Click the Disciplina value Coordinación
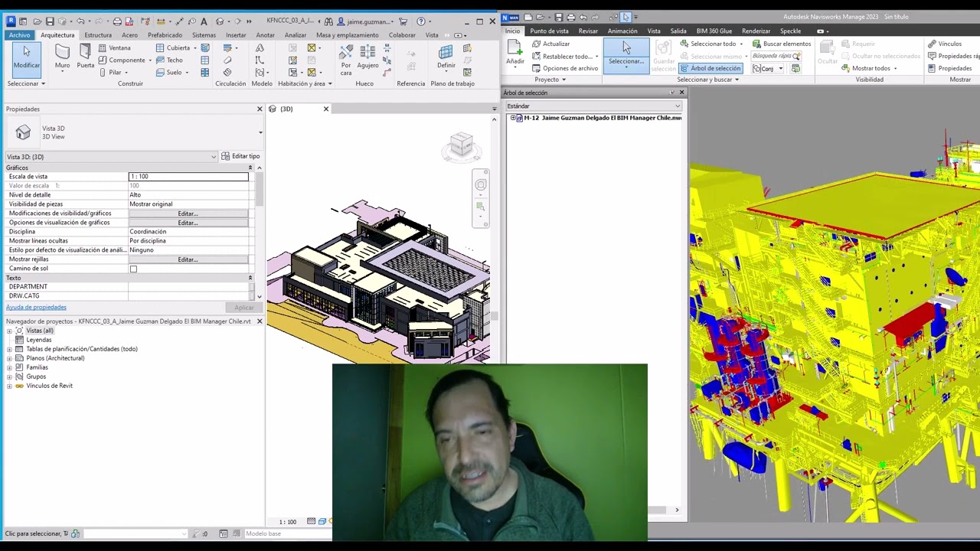Screen dimensions: 980x551 tap(188, 232)
